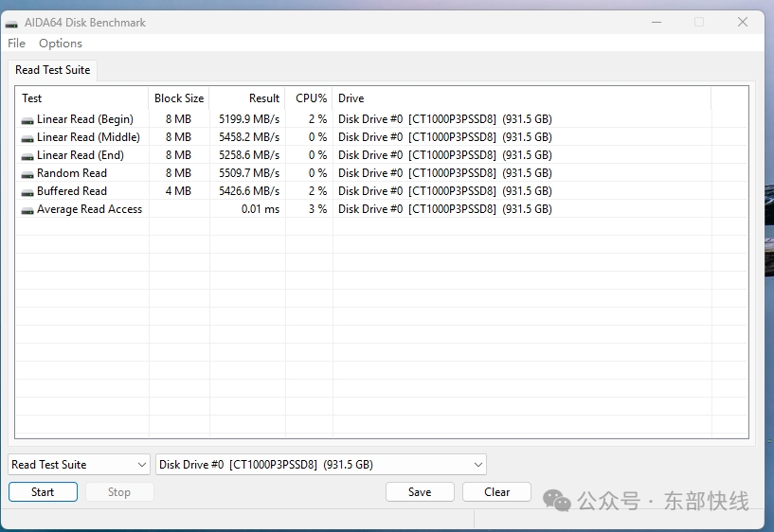Image resolution: width=774 pixels, height=532 pixels.
Task: Click the Save button
Action: (x=420, y=492)
